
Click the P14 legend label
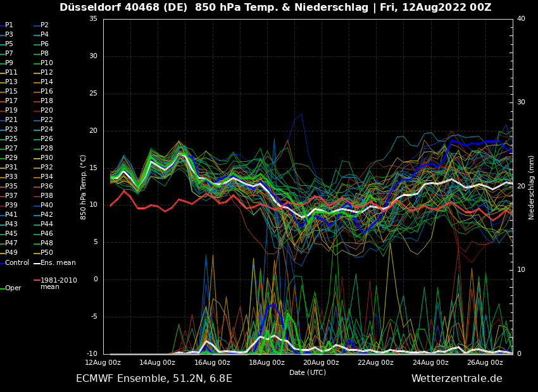point(47,82)
